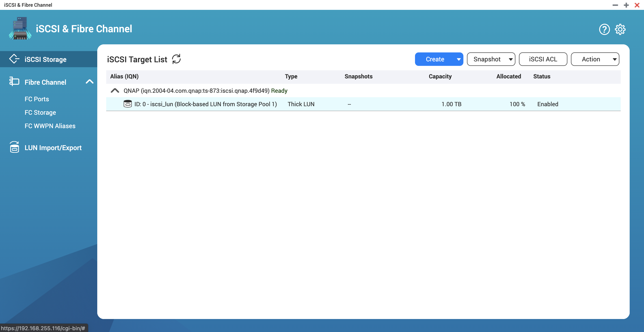Select FC WWPN Aliases from sidebar menu

pos(50,126)
